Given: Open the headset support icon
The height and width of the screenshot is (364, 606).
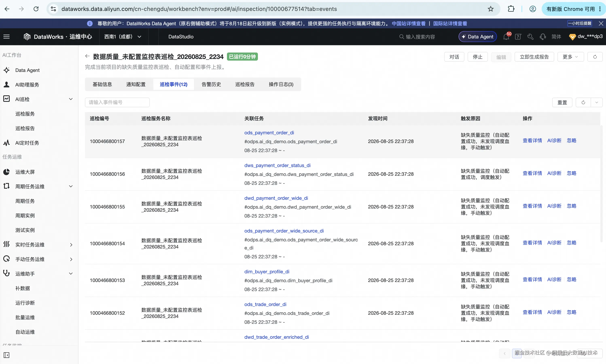Looking at the screenshot, I should tap(543, 37).
